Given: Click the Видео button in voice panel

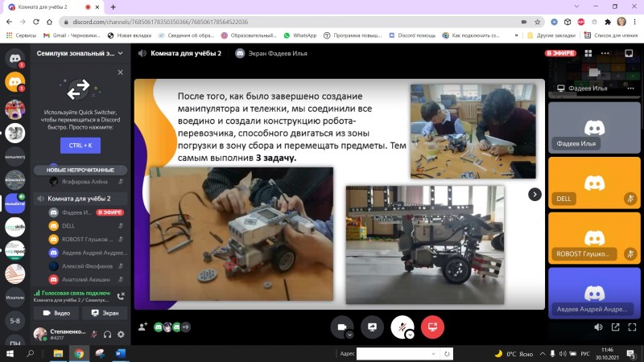Looking at the screenshot, I should [56, 312].
